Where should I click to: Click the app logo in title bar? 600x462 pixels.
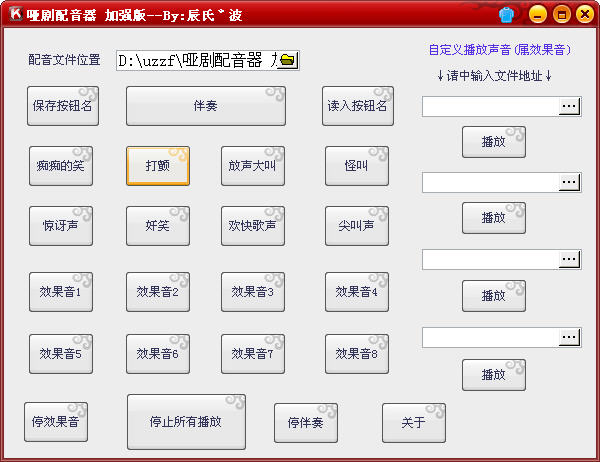(16, 14)
